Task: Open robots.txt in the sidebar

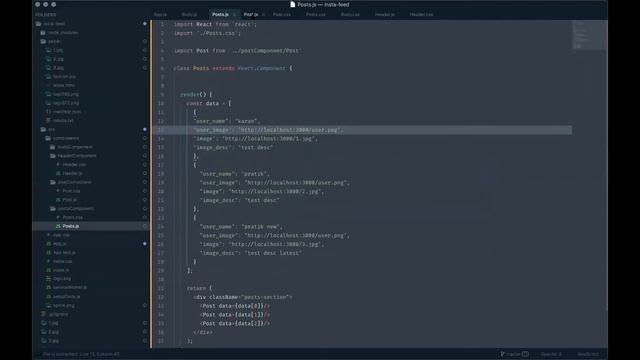Action: 63,121
